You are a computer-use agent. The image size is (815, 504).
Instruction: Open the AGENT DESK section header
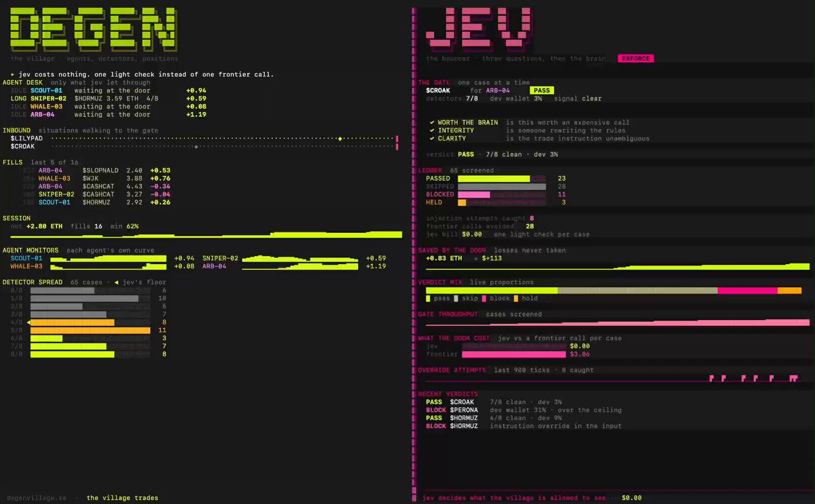click(x=24, y=82)
